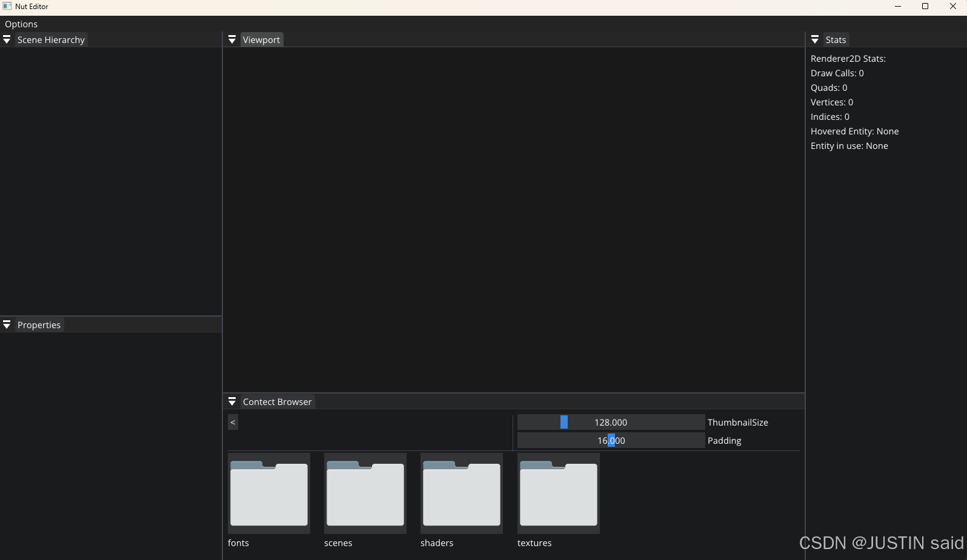The height and width of the screenshot is (560, 967).
Task: Click the Nut Editor app icon in title bar
Action: (x=7, y=7)
